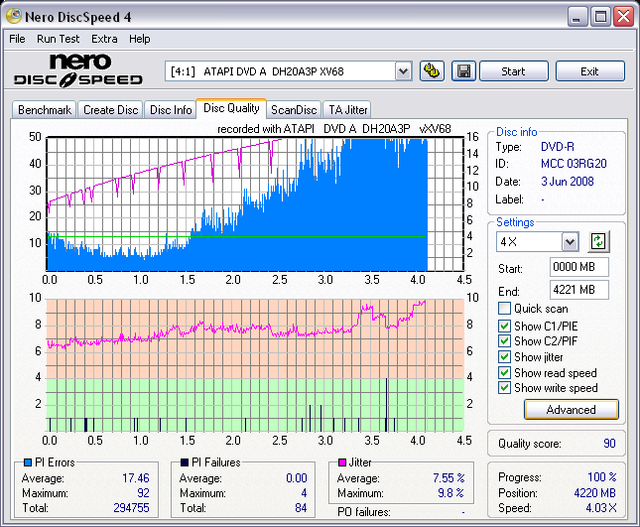The image size is (640, 527).
Task: Disable the Show jitter option
Action: click(504, 357)
